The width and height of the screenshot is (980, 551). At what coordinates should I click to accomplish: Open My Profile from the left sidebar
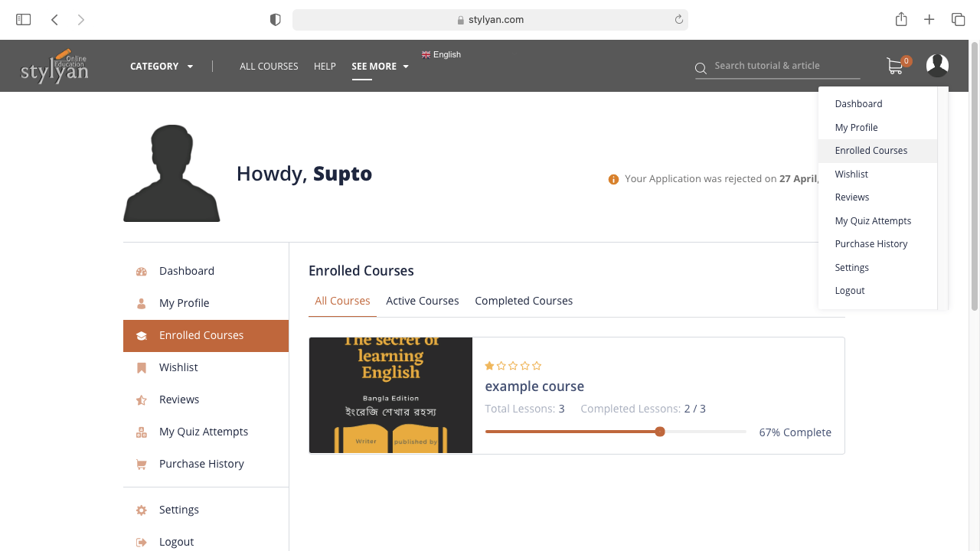coord(206,303)
